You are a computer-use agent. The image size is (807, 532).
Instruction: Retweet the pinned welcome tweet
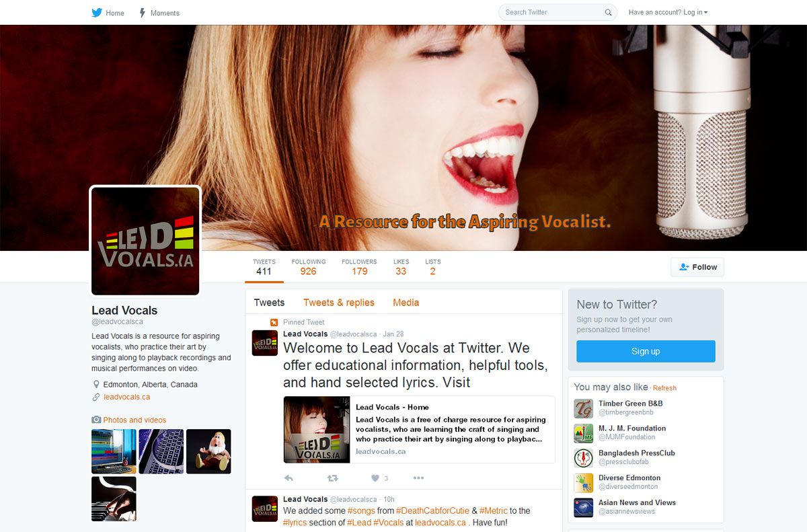click(332, 478)
